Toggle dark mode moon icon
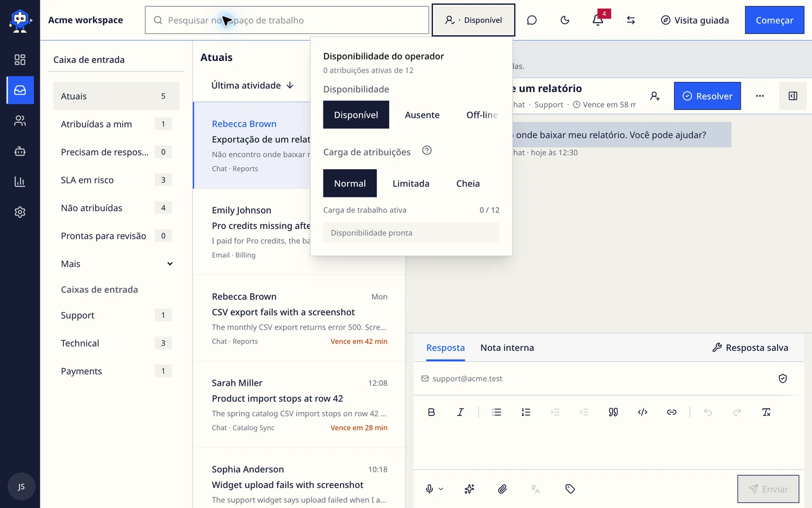Viewport: 812px width, 508px height. click(565, 20)
